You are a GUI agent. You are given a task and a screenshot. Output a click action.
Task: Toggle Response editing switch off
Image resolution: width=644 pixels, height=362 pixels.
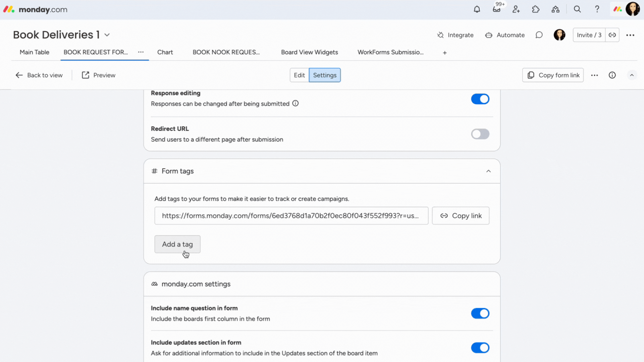(x=480, y=99)
